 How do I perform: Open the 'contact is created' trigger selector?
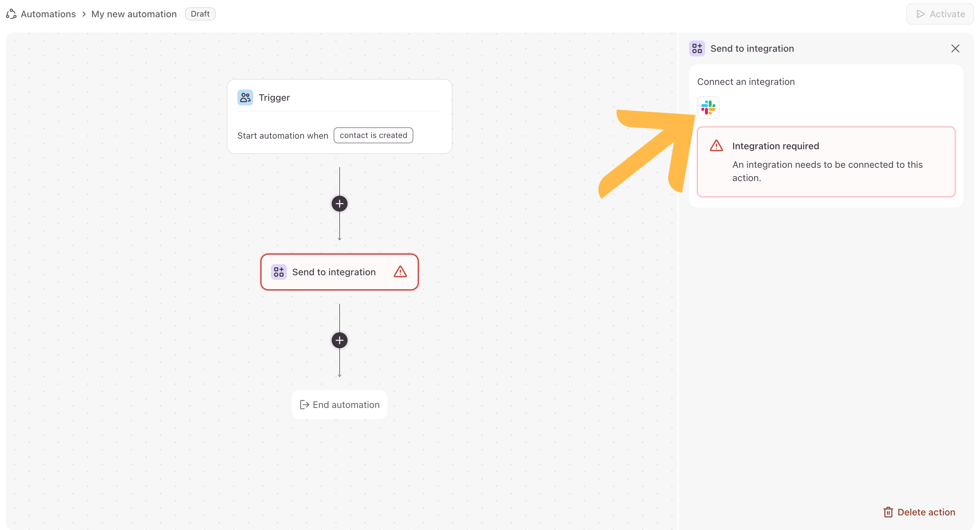point(373,135)
